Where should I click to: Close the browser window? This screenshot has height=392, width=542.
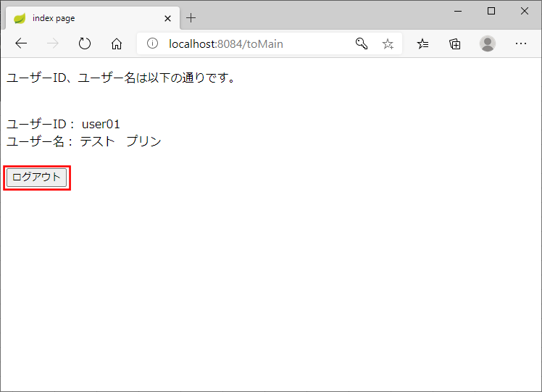click(525, 11)
